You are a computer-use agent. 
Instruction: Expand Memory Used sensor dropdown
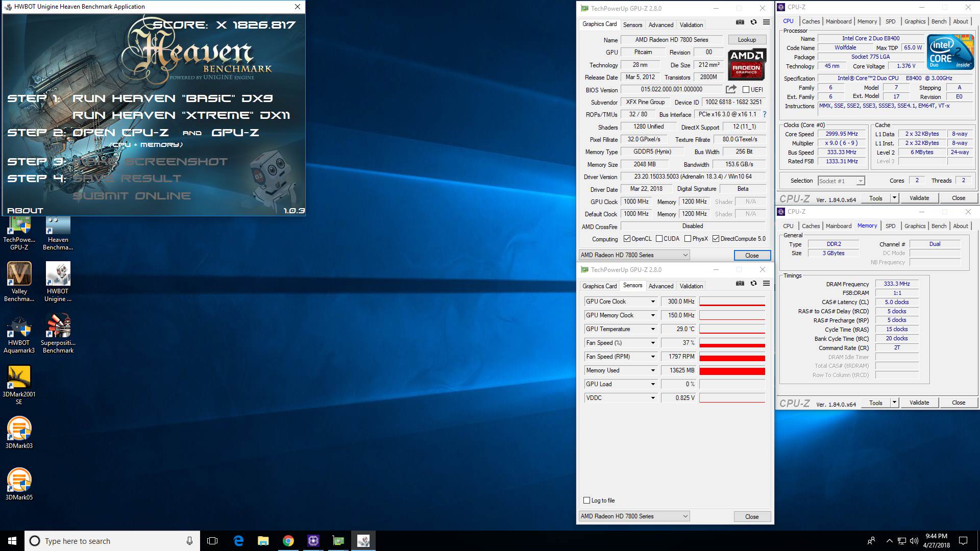coord(652,370)
